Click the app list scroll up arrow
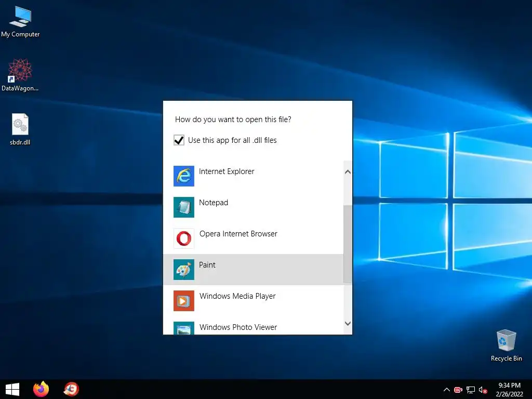This screenshot has height=399, width=532. point(348,172)
